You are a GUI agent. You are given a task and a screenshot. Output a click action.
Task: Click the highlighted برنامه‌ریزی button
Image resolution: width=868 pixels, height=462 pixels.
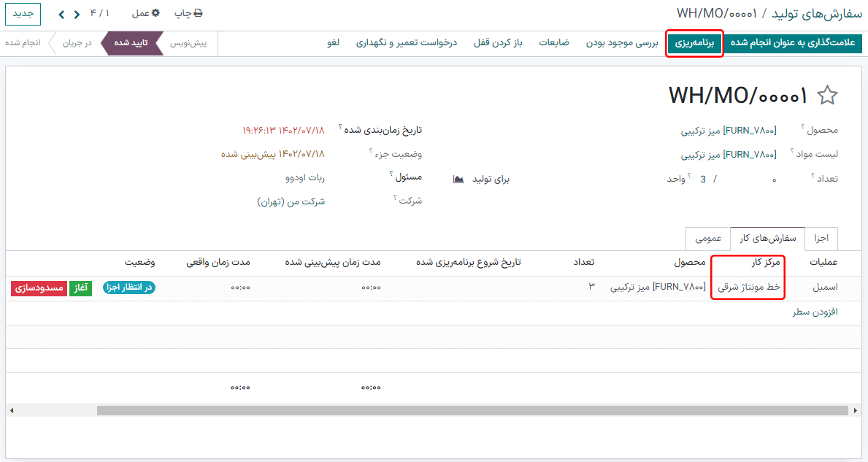694,44
